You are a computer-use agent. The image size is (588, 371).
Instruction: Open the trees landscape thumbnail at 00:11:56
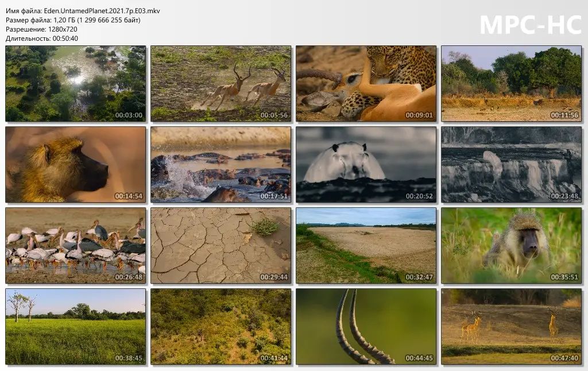click(511, 84)
